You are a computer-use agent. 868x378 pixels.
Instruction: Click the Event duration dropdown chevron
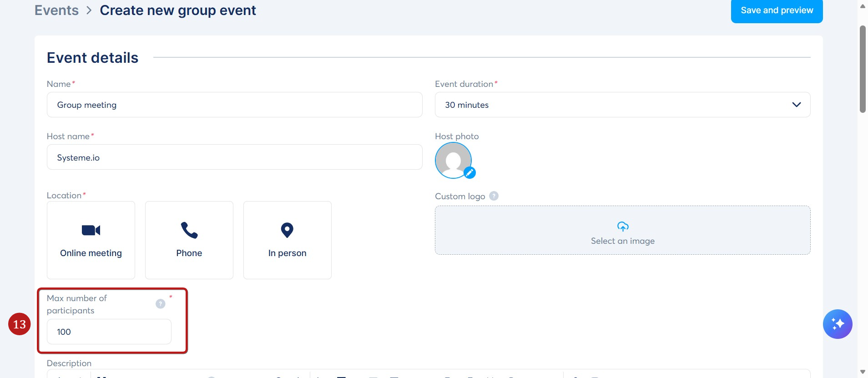[796, 105]
